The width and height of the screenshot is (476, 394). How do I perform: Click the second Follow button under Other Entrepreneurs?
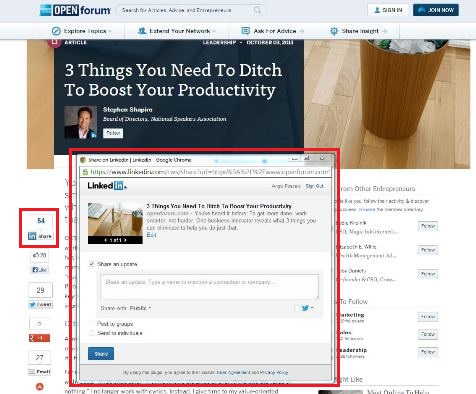point(428,250)
